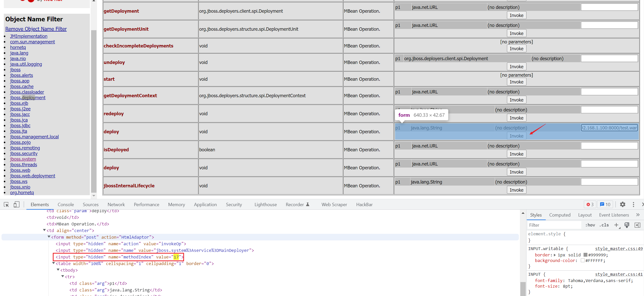The width and height of the screenshot is (644, 296).
Task: Toggle the device toolbar icon
Action: pyautogui.click(x=16, y=204)
